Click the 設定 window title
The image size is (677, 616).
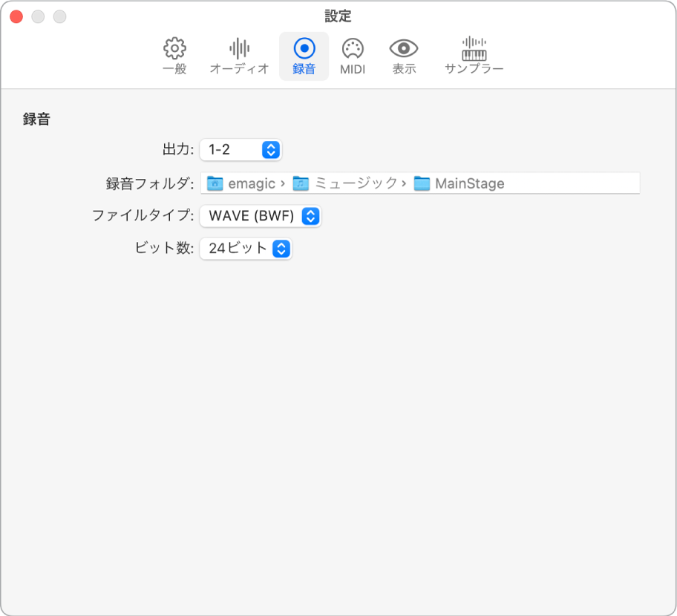[x=338, y=16]
